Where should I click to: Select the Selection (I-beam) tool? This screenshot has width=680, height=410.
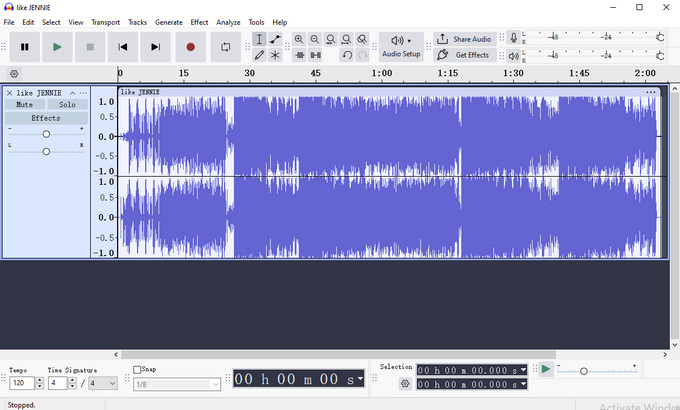coord(259,39)
